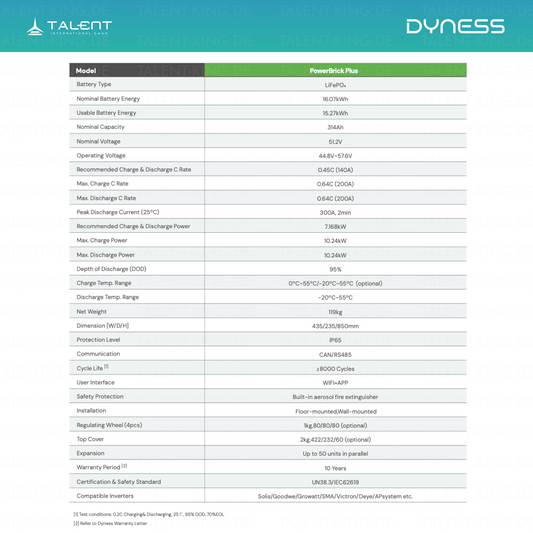Select the 119kg value
Viewport: 533px width, 533px height.
pos(335,312)
